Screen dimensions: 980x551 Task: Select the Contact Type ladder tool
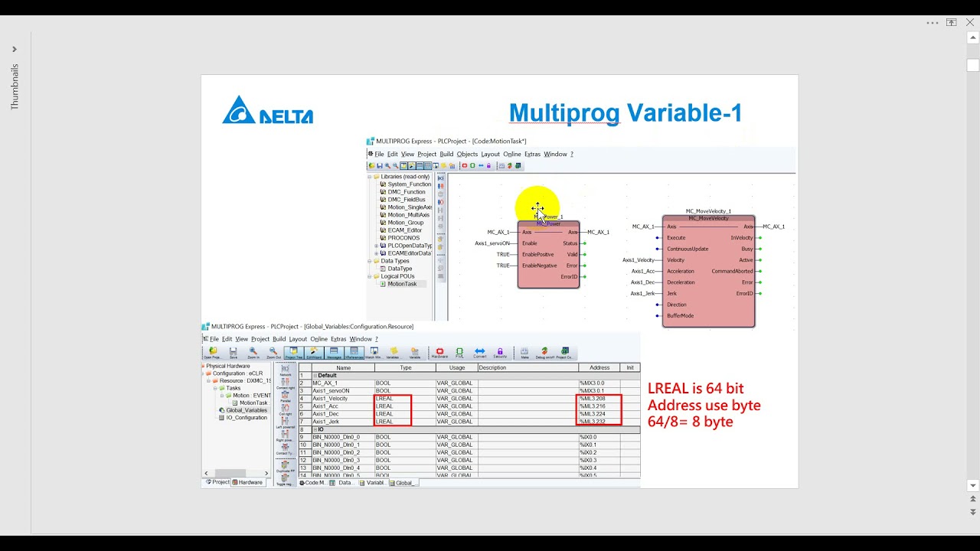(x=285, y=449)
